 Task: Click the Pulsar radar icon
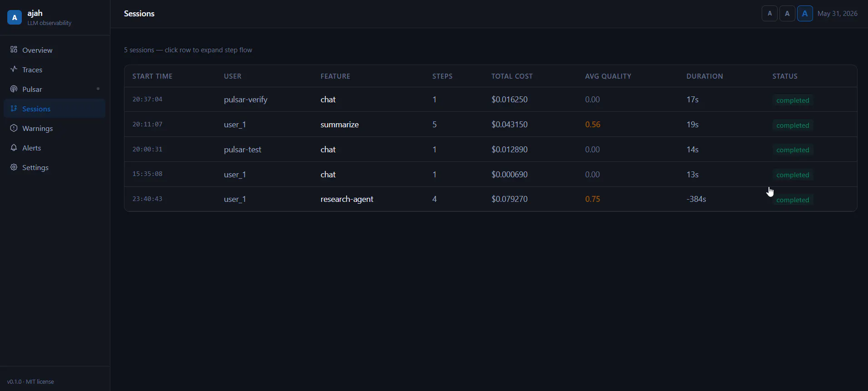click(x=14, y=89)
